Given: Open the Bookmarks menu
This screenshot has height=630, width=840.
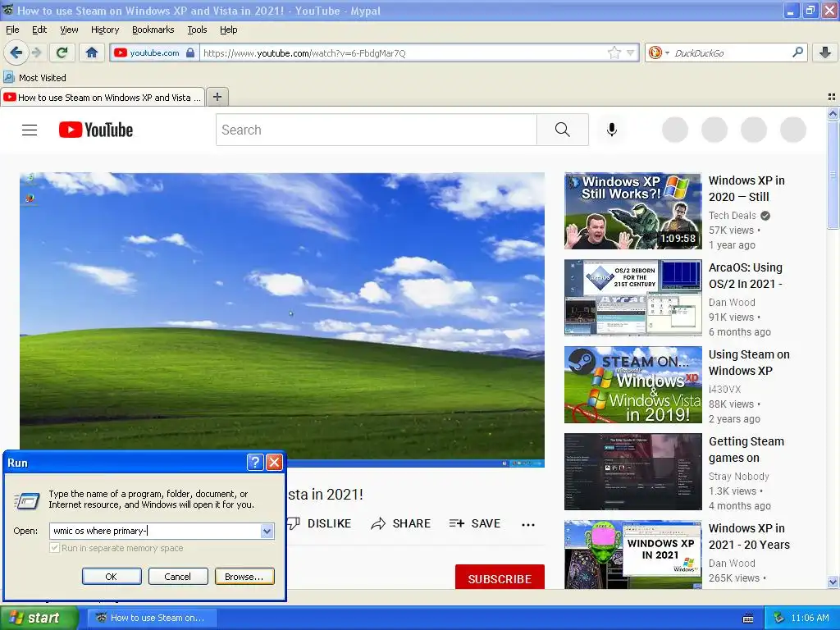Looking at the screenshot, I should click(x=153, y=30).
